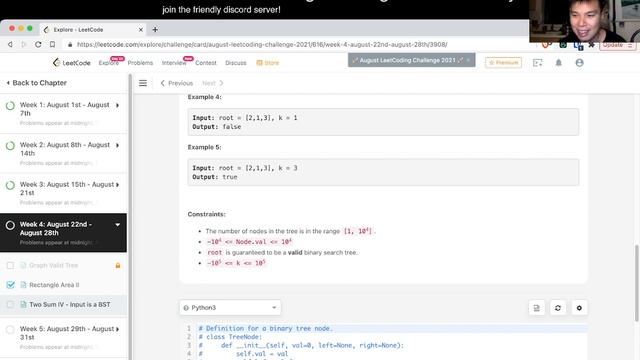Open the Interview menu
This screenshot has height=360, width=640.
coord(174,63)
